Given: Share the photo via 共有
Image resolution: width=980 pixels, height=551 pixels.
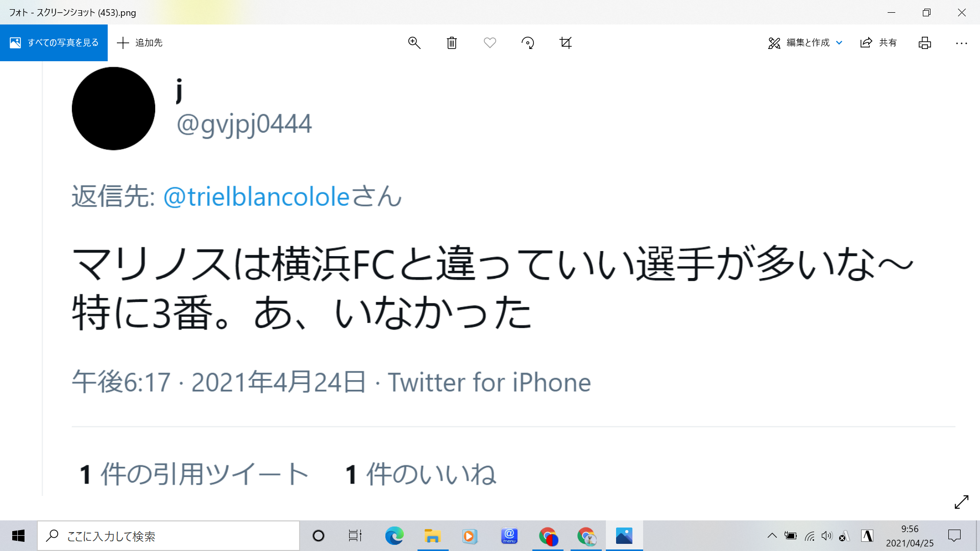Looking at the screenshot, I should [x=878, y=43].
